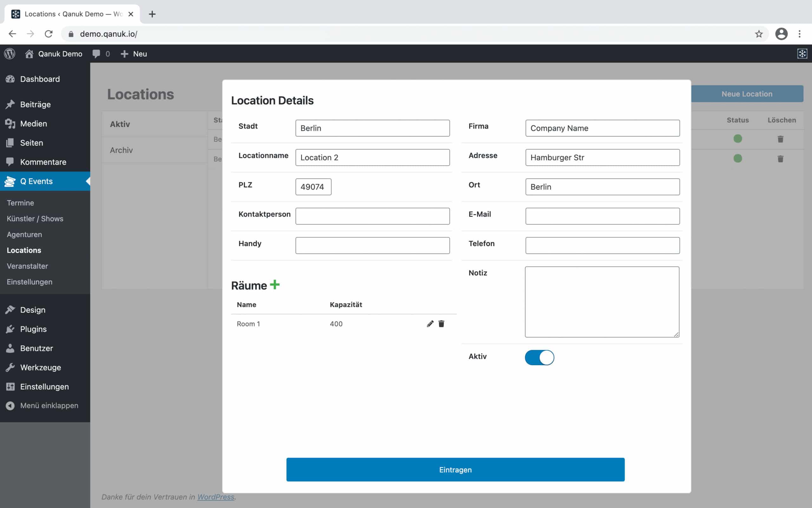812x508 pixels.
Task: Click the Handy input field
Action: pos(372,245)
